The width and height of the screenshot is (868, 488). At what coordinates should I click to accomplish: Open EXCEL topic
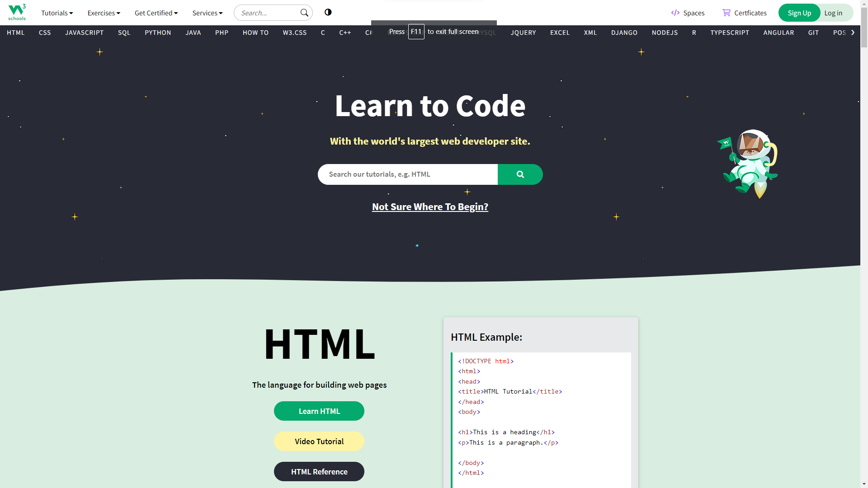pos(560,33)
